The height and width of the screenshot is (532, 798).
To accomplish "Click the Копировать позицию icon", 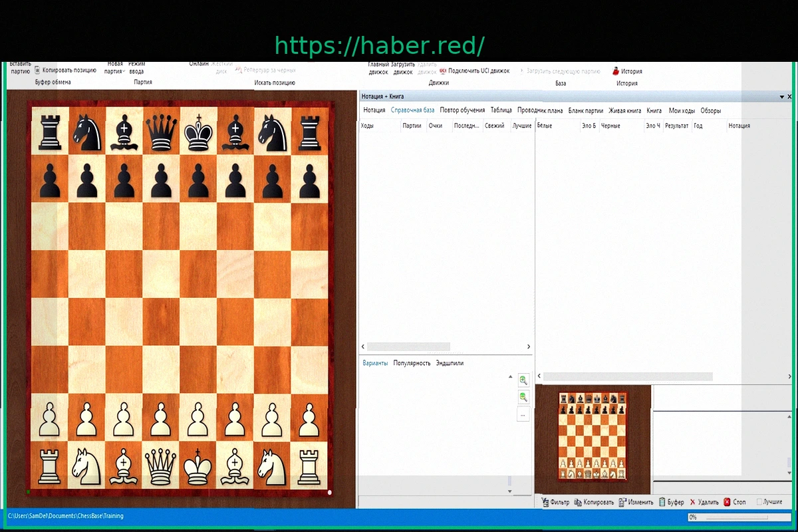I will [37, 70].
